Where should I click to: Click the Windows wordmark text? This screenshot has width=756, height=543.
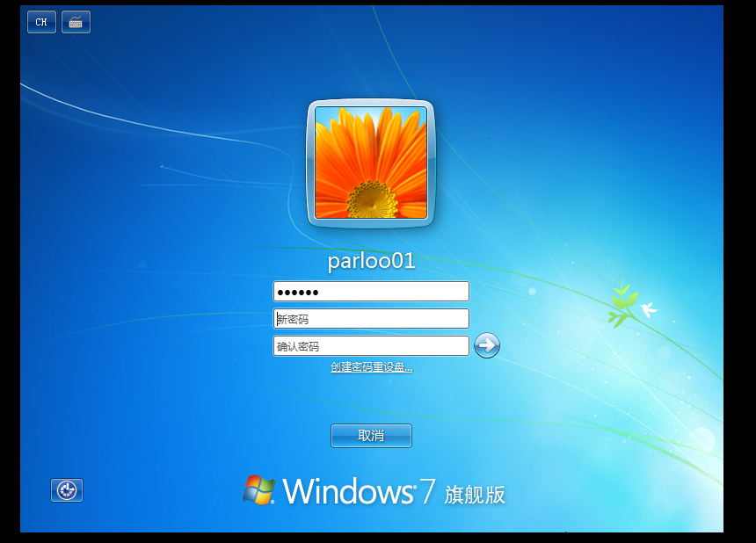click(x=346, y=491)
